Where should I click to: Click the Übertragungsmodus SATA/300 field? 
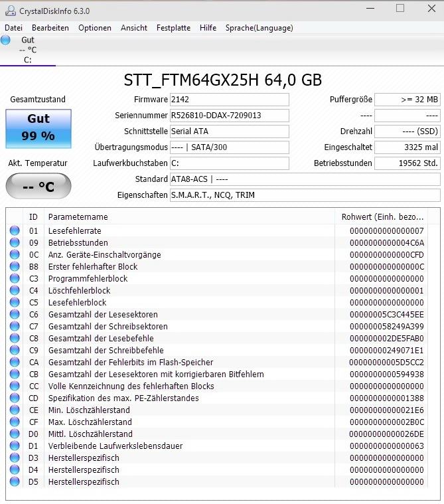click(x=230, y=147)
